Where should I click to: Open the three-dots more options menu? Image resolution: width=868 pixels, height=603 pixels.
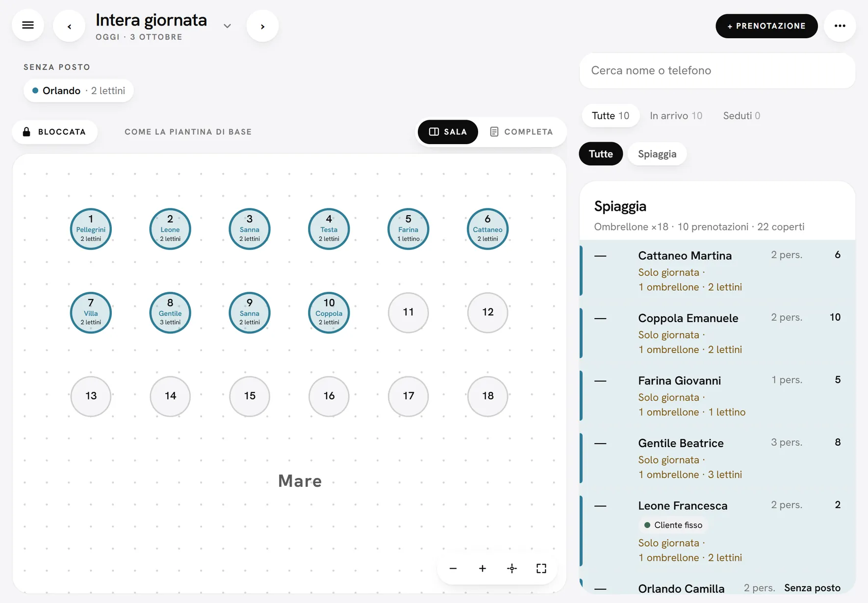tap(840, 26)
